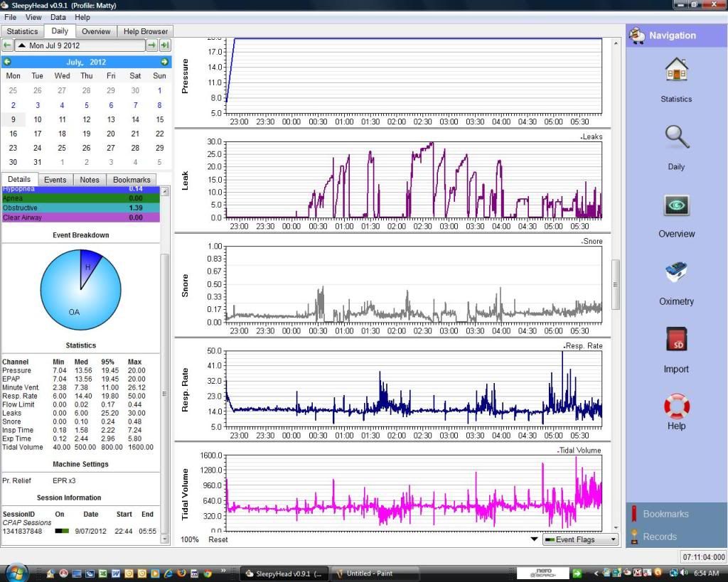Click the Windows Start orb
The height and width of the screenshot is (582, 728).
(x=16, y=573)
